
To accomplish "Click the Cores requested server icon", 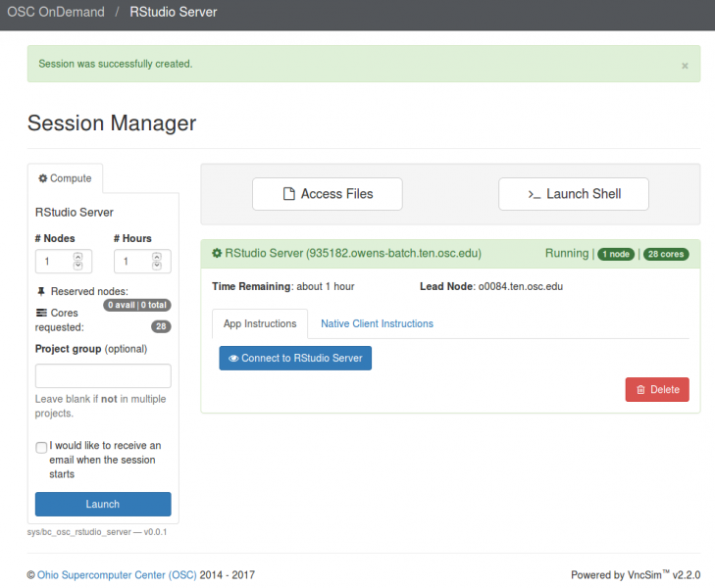I will pos(41,313).
